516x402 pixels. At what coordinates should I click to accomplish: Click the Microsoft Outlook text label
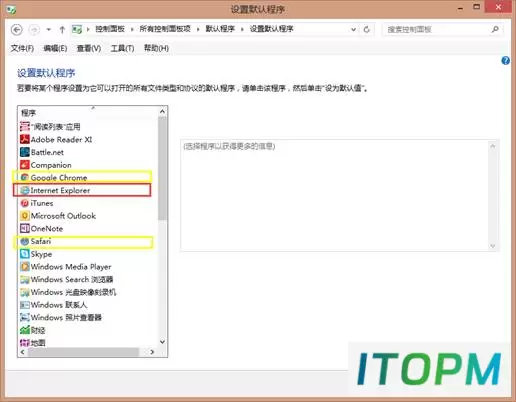click(x=63, y=216)
